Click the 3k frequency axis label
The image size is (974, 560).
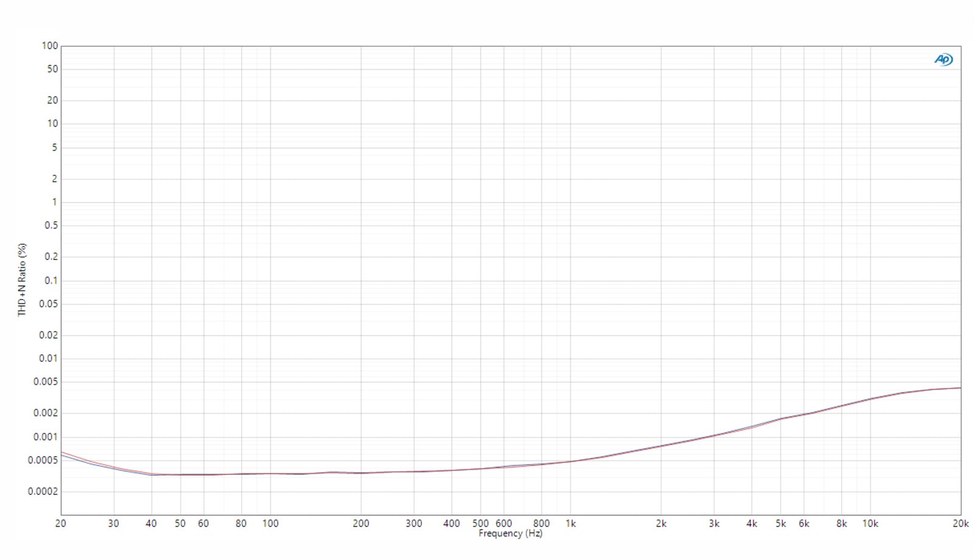714,523
